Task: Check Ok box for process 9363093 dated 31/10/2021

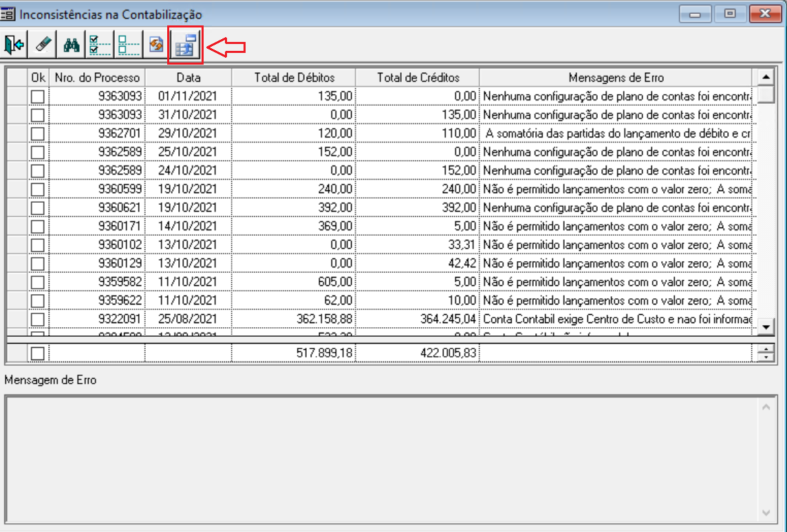Action: coord(38,115)
